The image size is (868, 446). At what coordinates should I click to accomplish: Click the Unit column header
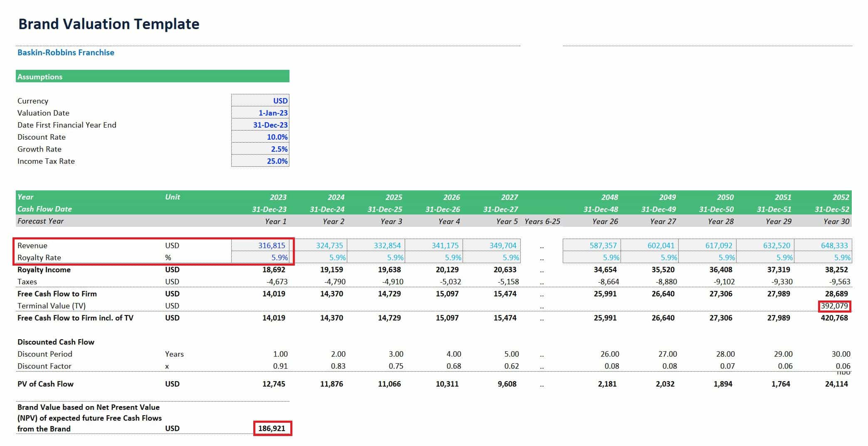click(173, 197)
